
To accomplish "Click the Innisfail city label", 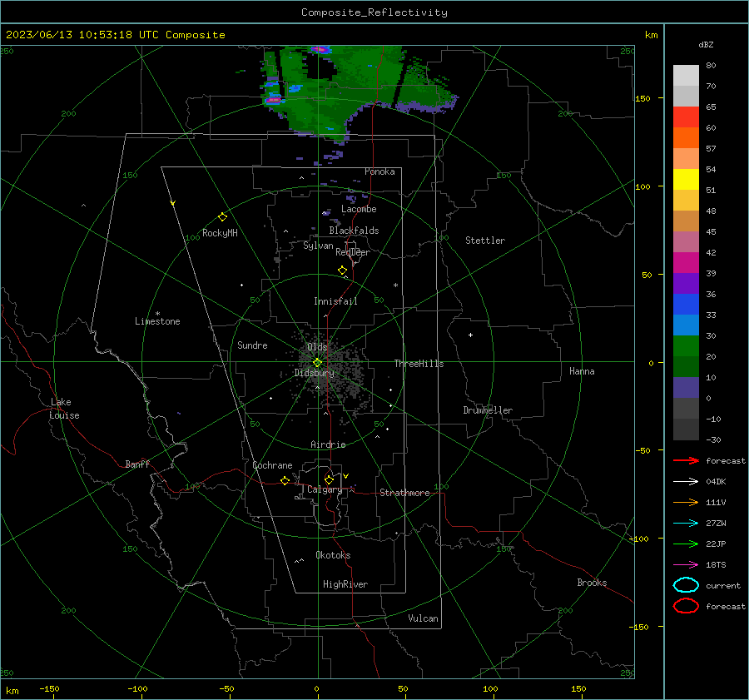I will click(335, 301).
